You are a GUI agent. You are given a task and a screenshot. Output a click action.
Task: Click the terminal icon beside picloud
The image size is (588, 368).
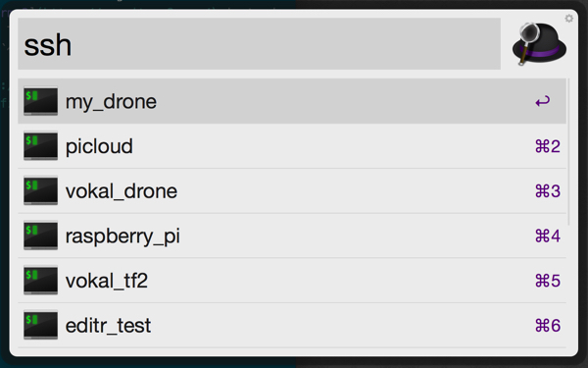click(40, 145)
